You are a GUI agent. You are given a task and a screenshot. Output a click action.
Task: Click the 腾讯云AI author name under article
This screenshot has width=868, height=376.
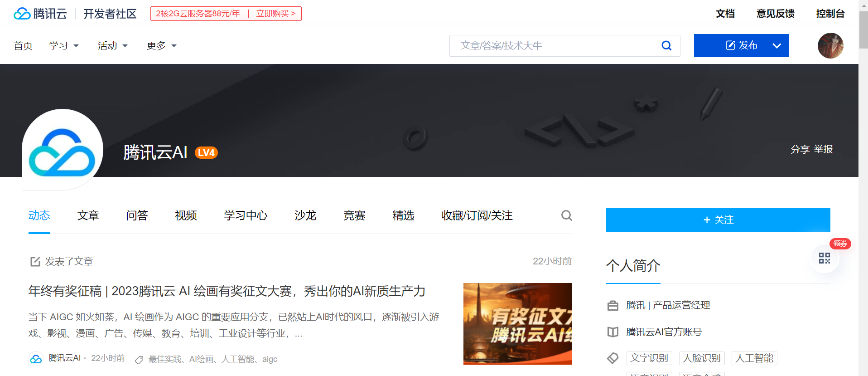[x=65, y=358]
